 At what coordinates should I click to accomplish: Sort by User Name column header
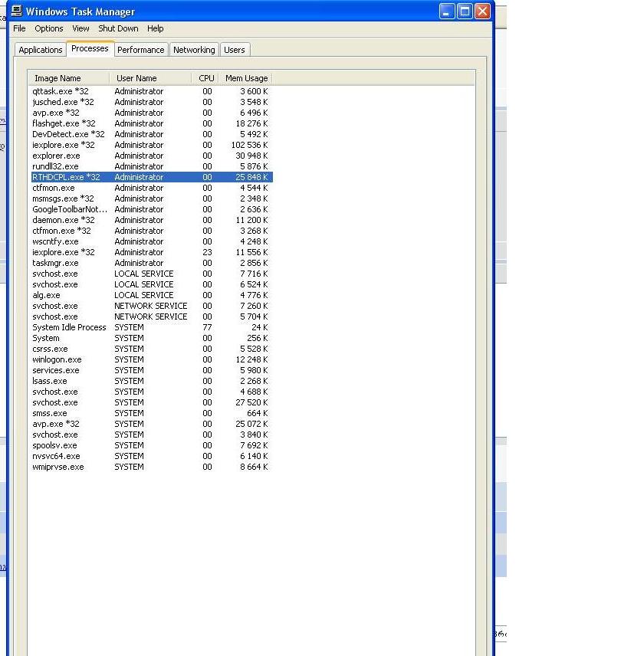coord(150,78)
